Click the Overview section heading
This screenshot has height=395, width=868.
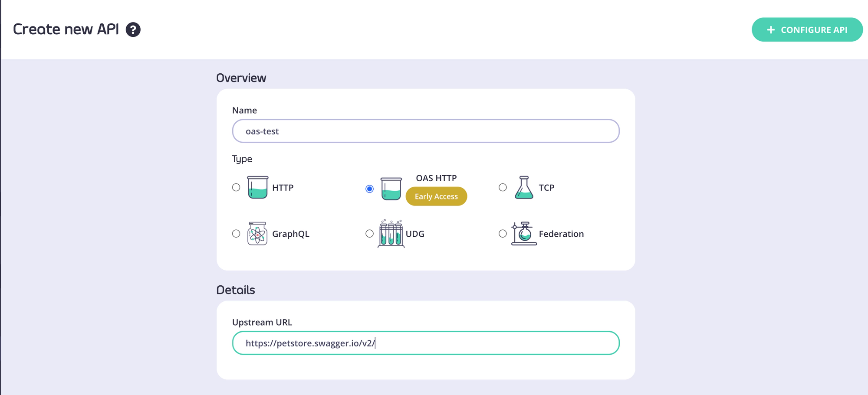click(x=241, y=78)
